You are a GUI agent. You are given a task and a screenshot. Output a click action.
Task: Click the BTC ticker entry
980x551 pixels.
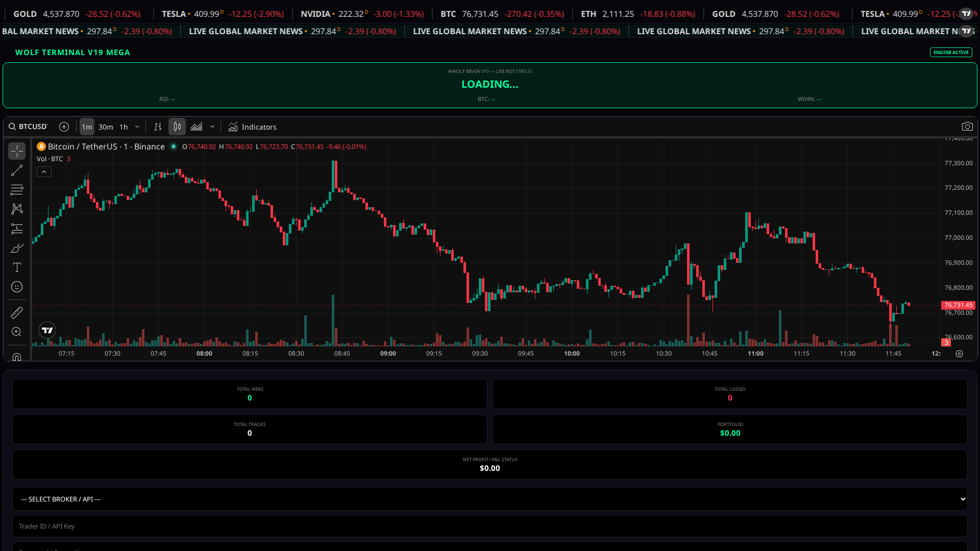(x=502, y=14)
